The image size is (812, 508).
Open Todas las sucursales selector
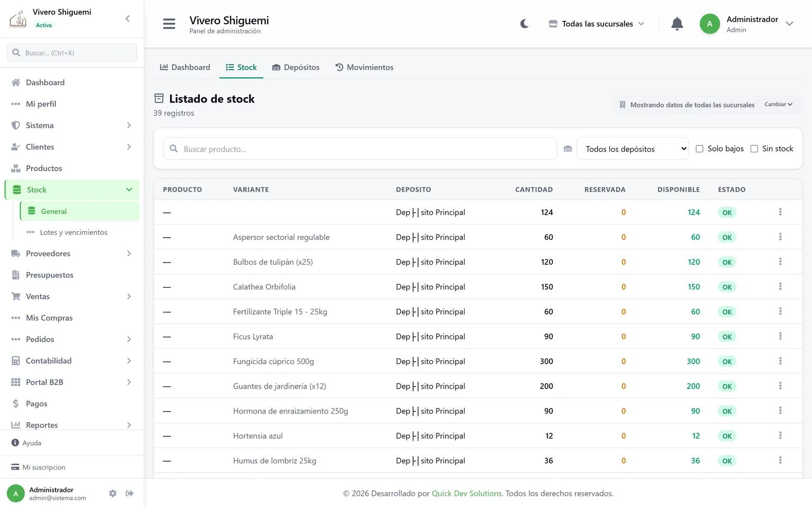[x=596, y=24]
